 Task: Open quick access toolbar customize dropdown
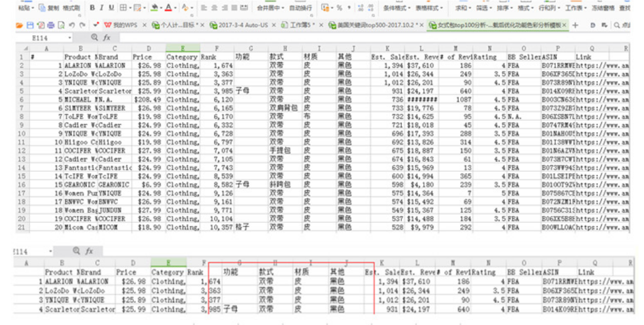point(95,25)
